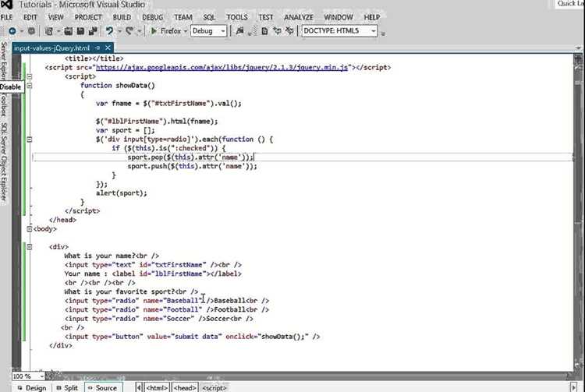
Task: Click the breadcrumb scroll-left arrow
Action: coord(139,388)
